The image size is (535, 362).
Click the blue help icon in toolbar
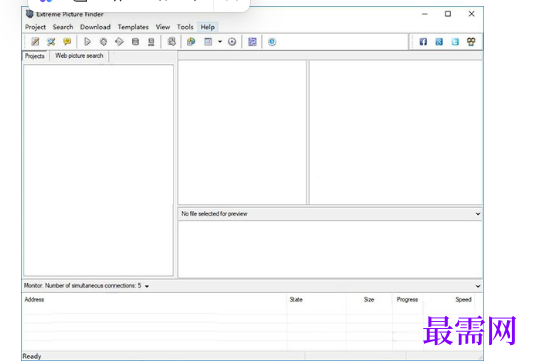pyautogui.click(x=272, y=42)
